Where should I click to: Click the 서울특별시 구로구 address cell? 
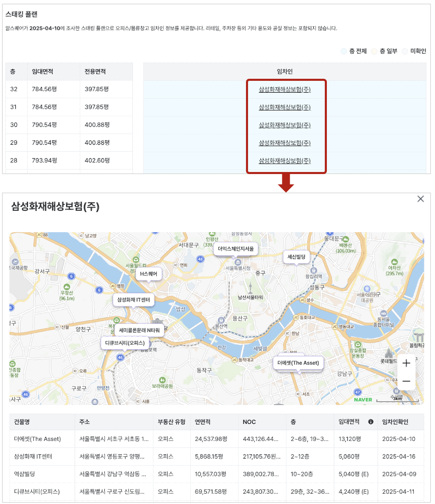pyautogui.click(x=114, y=492)
